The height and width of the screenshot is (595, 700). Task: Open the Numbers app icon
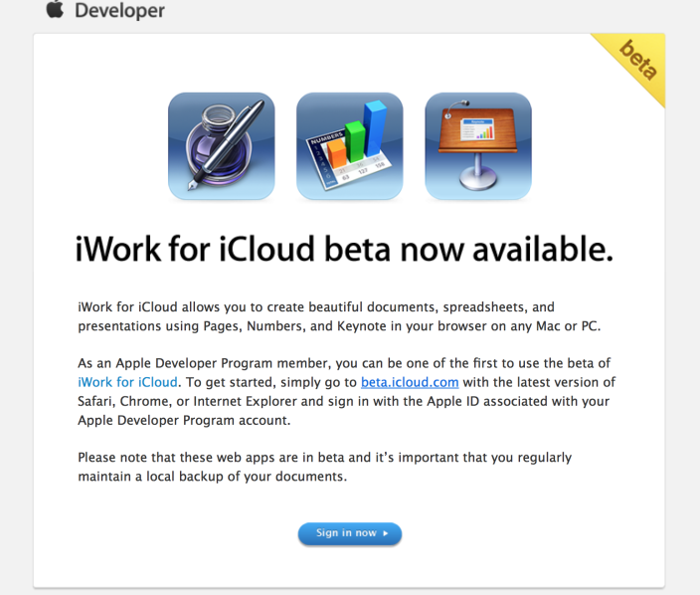(x=350, y=146)
